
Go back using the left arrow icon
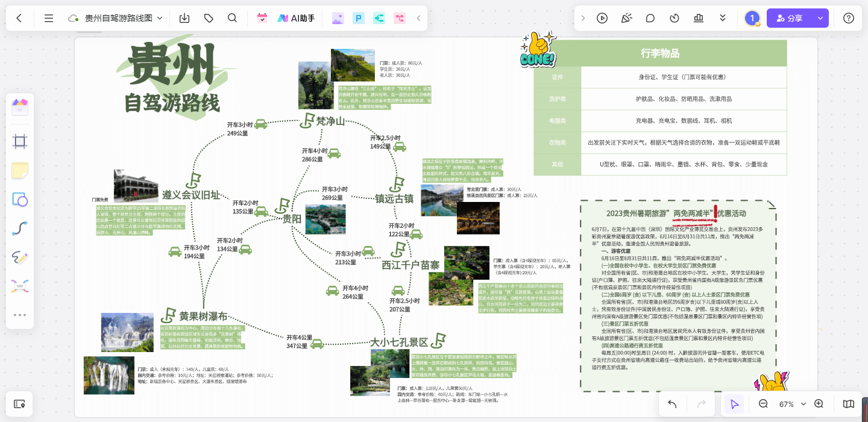point(19,18)
